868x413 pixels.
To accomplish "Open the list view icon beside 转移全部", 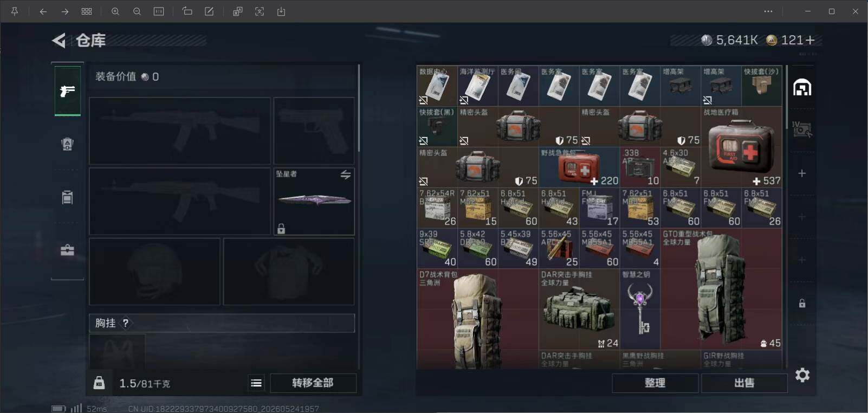I will click(x=256, y=383).
